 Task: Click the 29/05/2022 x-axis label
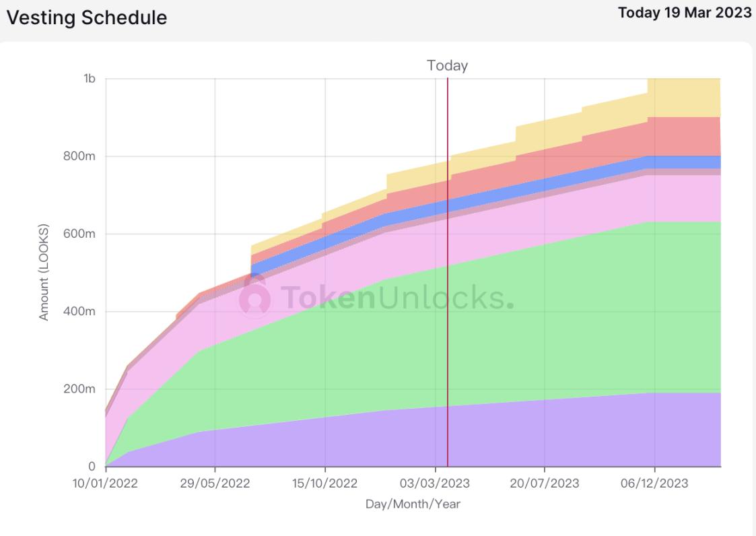pos(215,483)
